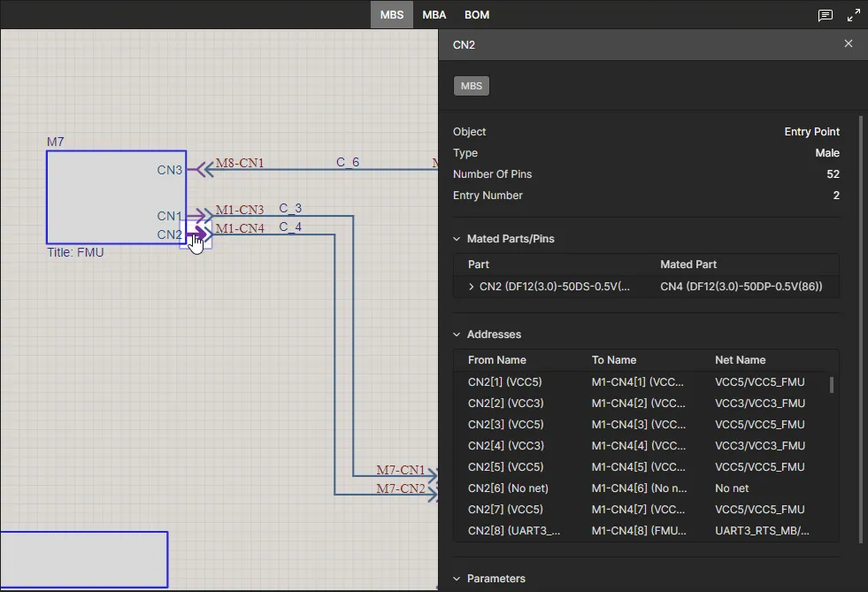Viewport: 868px width, 592px height.
Task: Click the C_4 connection wire label
Action: coord(290,227)
